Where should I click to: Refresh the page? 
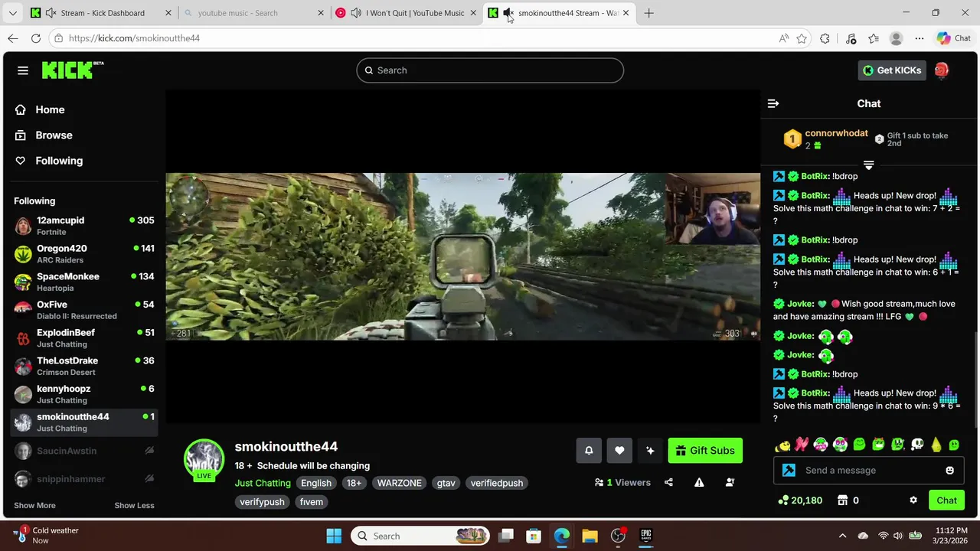click(36, 38)
